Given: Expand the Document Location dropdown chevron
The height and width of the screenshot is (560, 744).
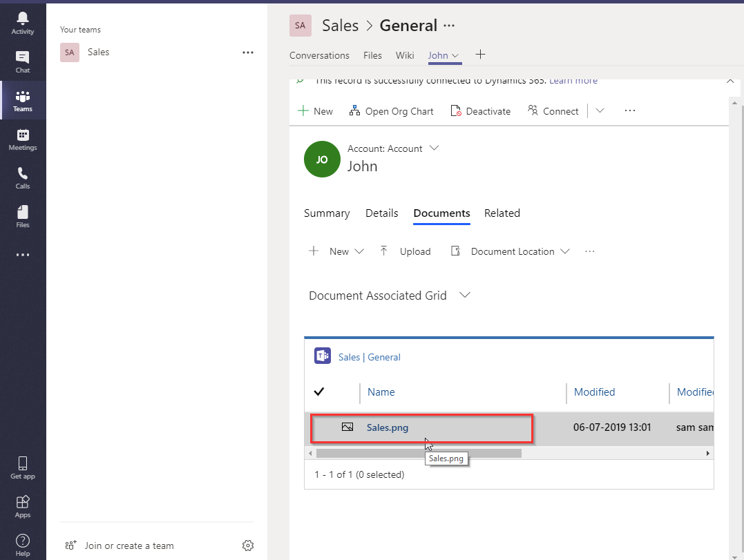Looking at the screenshot, I should (x=564, y=251).
